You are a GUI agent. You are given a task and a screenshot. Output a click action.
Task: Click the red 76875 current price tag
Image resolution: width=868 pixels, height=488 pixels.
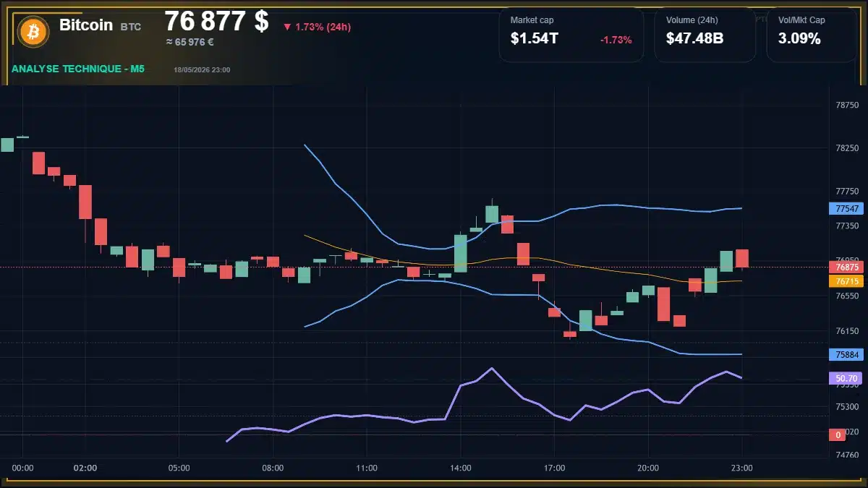pyautogui.click(x=846, y=267)
